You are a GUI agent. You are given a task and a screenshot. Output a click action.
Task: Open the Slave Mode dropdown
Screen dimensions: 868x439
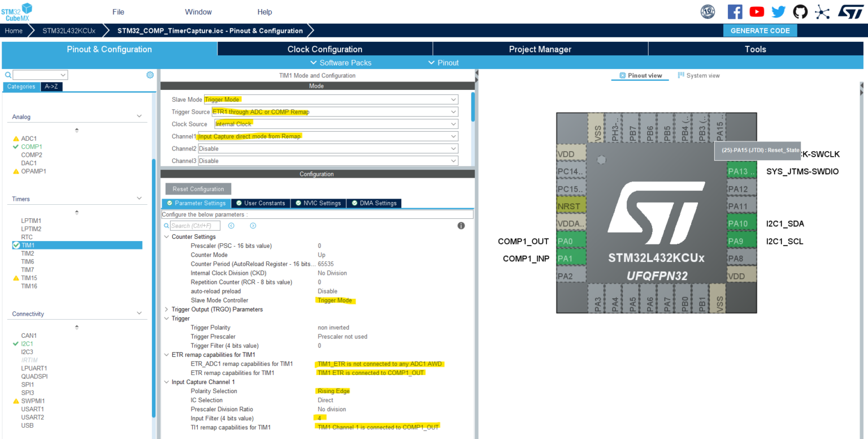331,100
